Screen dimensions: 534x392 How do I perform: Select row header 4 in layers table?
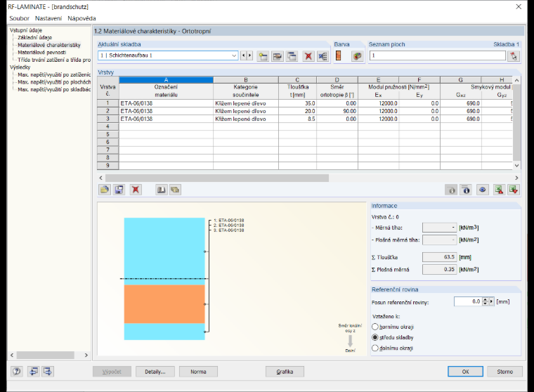pos(108,126)
